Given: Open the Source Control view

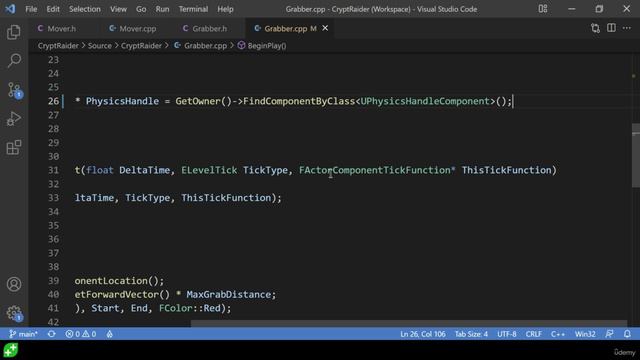Looking at the screenshot, I should pyautogui.click(x=14, y=90).
